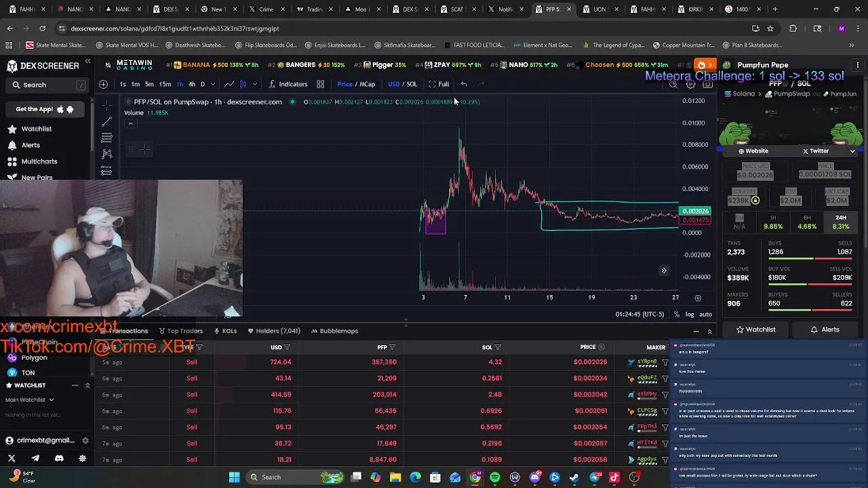Viewport: 868px width, 488px height.
Task: Collapse the watchlist section chevron
Action: coord(87,386)
